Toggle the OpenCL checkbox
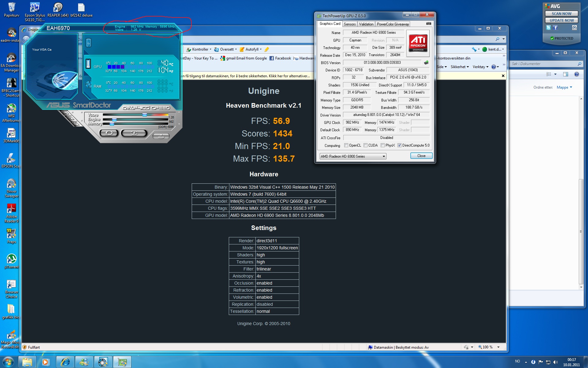 (x=346, y=145)
